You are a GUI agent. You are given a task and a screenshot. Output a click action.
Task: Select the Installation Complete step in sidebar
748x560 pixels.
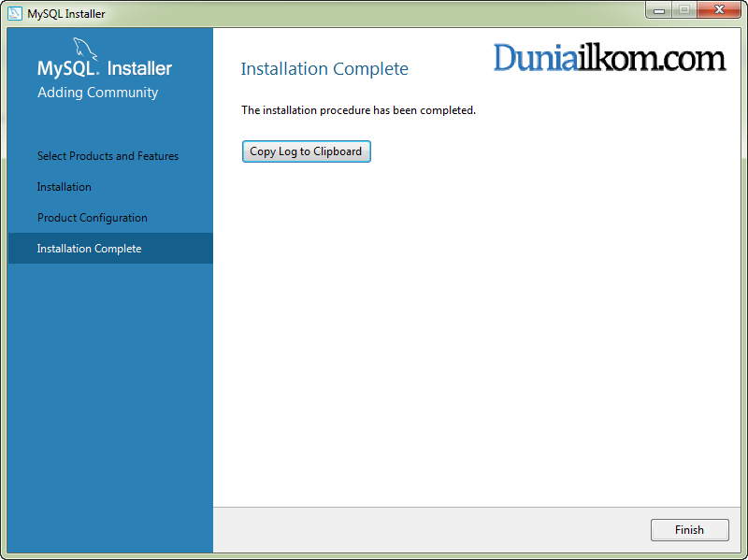(x=110, y=249)
